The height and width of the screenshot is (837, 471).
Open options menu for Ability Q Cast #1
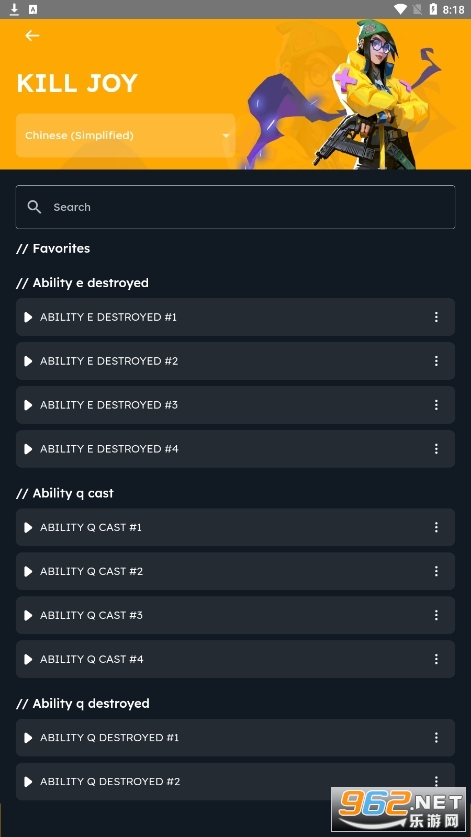pos(436,527)
